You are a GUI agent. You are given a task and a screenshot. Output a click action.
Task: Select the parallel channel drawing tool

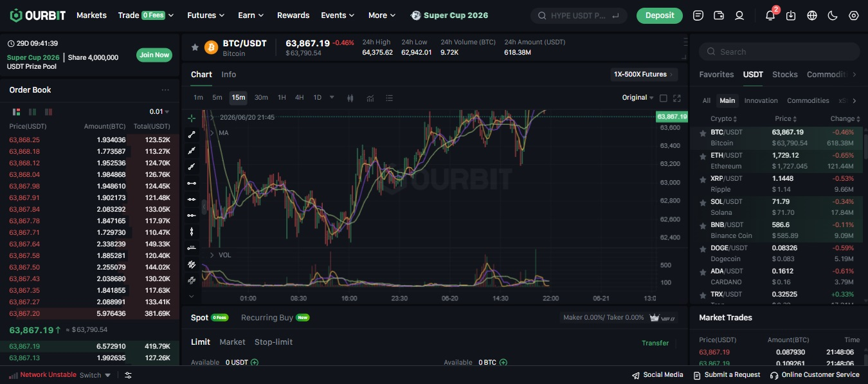[x=192, y=264]
